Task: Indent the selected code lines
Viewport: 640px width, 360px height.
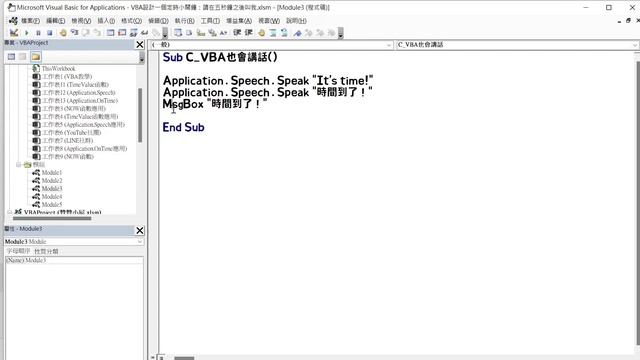Action: (x=237, y=33)
